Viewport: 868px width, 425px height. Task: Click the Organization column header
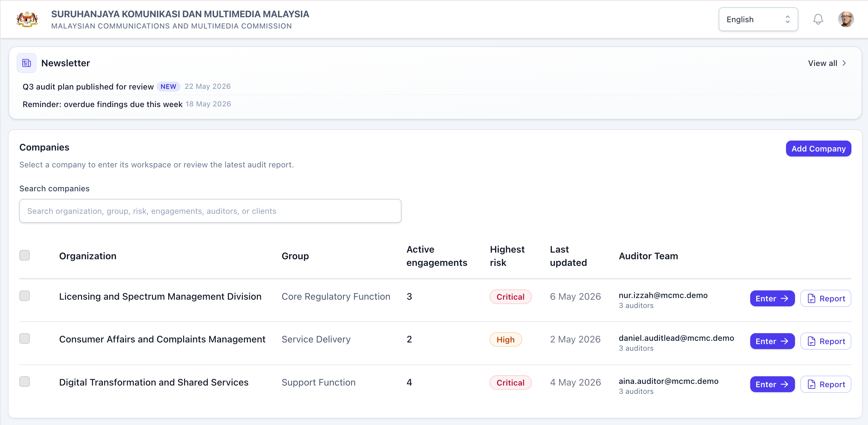pos(88,256)
